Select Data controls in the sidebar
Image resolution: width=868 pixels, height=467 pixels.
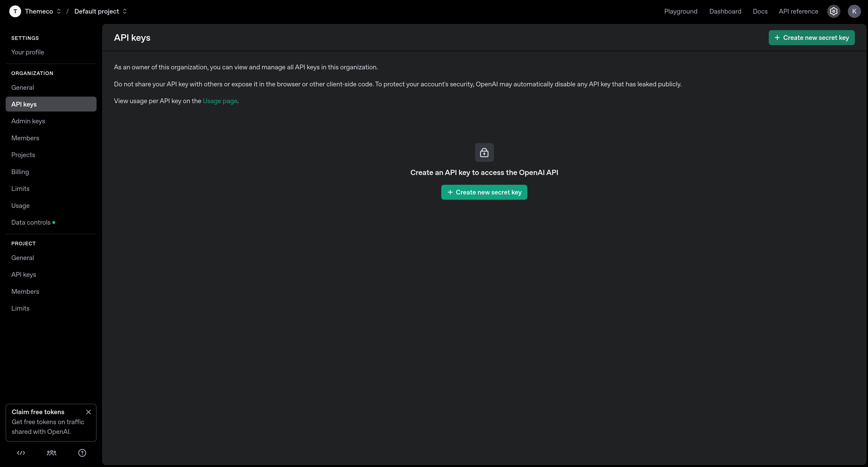pyautogui.click(x=31, y=222)
